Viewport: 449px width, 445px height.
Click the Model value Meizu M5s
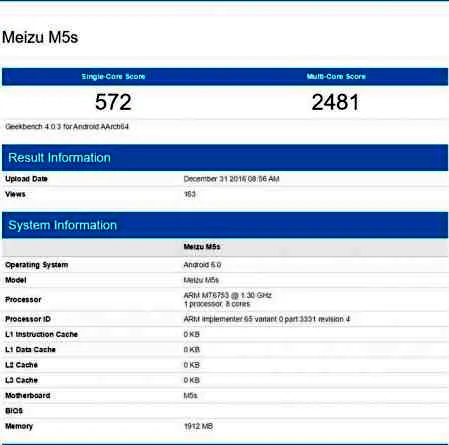tap(201, 280)
